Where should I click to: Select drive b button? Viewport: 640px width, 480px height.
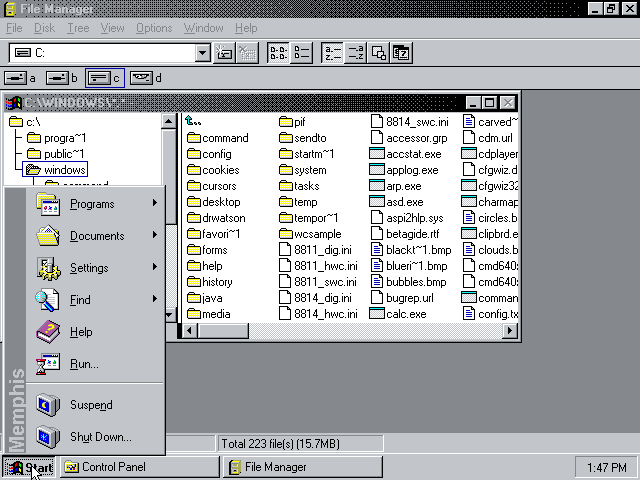[x=62, y=78]
